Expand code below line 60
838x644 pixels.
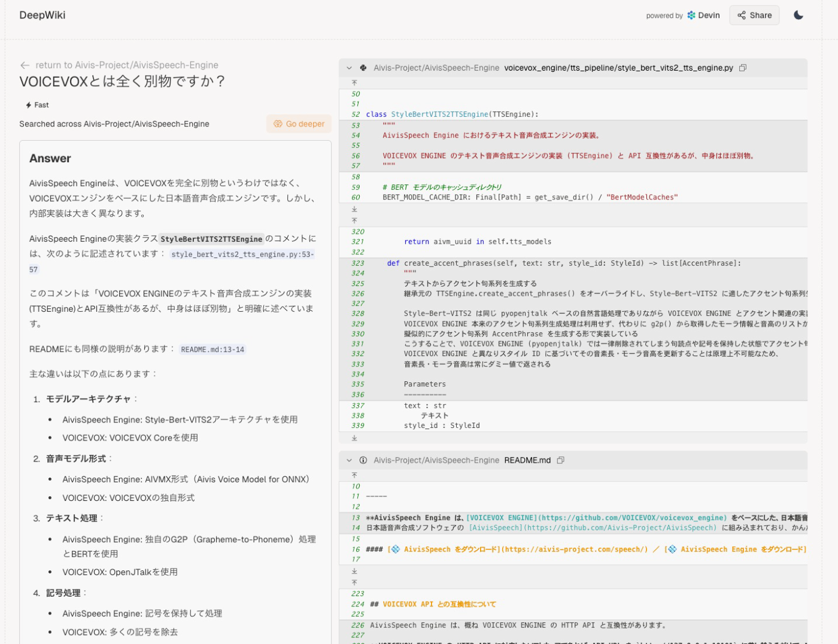click(x=354, y=209)
